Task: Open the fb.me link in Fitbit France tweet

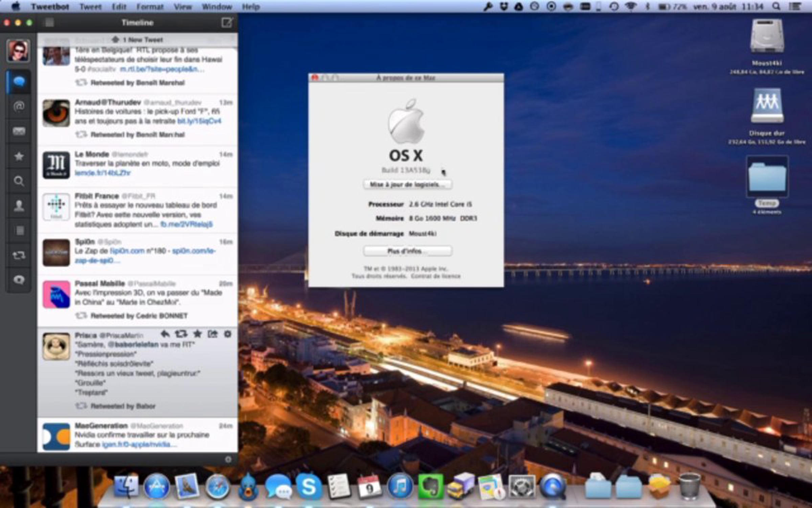Action: click(x=186, y=224)
